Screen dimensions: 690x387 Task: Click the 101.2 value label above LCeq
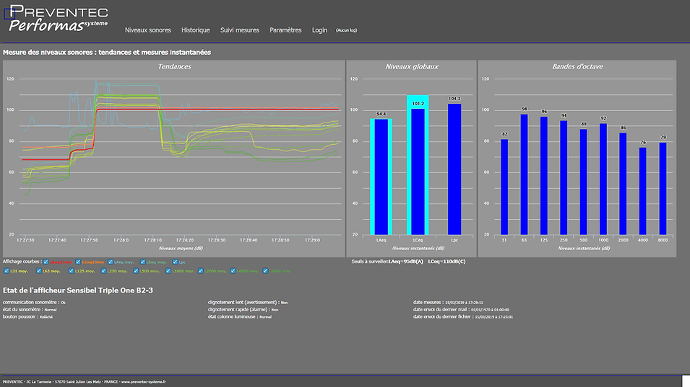[x=418, y=104]
